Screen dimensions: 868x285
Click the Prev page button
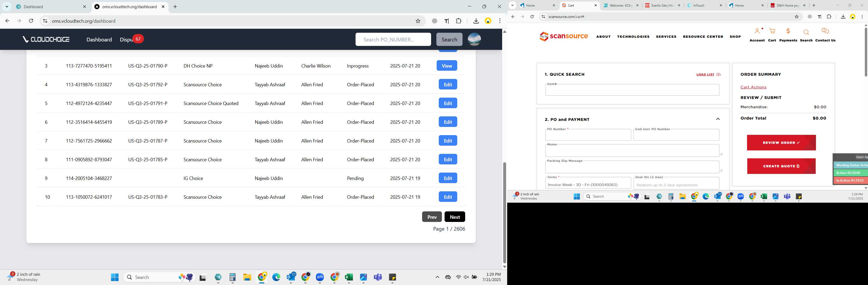[x=432, y=217]
